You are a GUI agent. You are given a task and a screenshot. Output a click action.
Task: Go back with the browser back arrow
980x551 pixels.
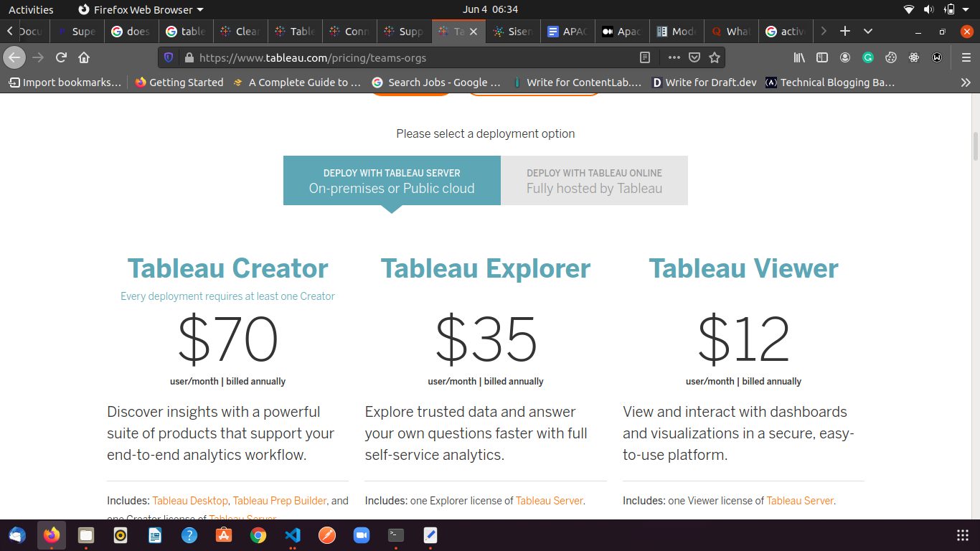click(x=15, y=57)
